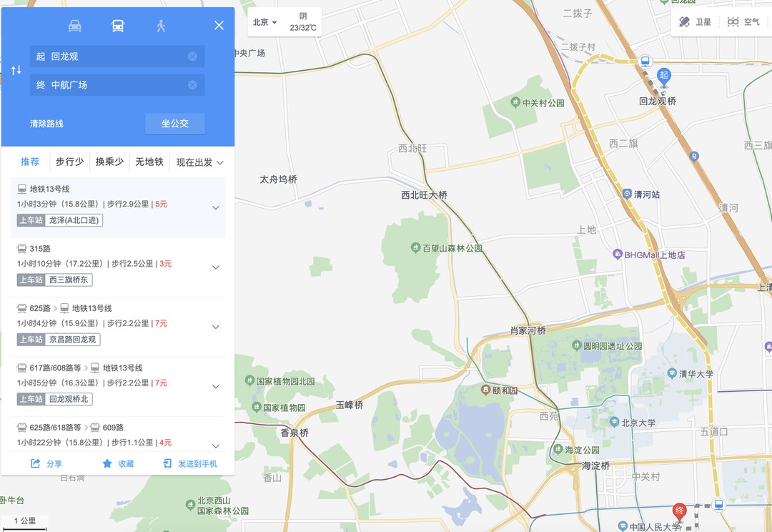Click the blue 起 start marker on the map
Image resolution: width=772 pixels, height=532 pixels.
tap(663, 77)
